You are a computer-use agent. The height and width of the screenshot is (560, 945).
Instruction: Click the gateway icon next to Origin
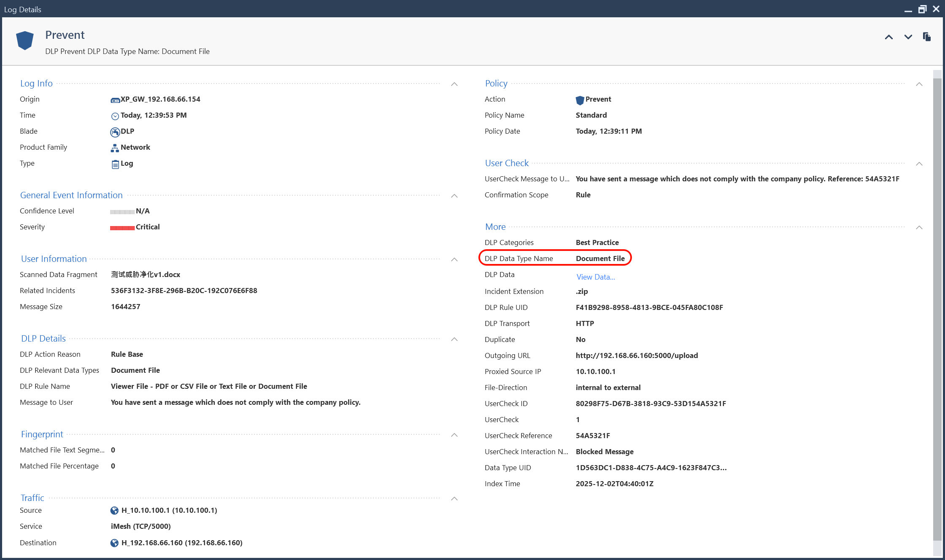115,100
